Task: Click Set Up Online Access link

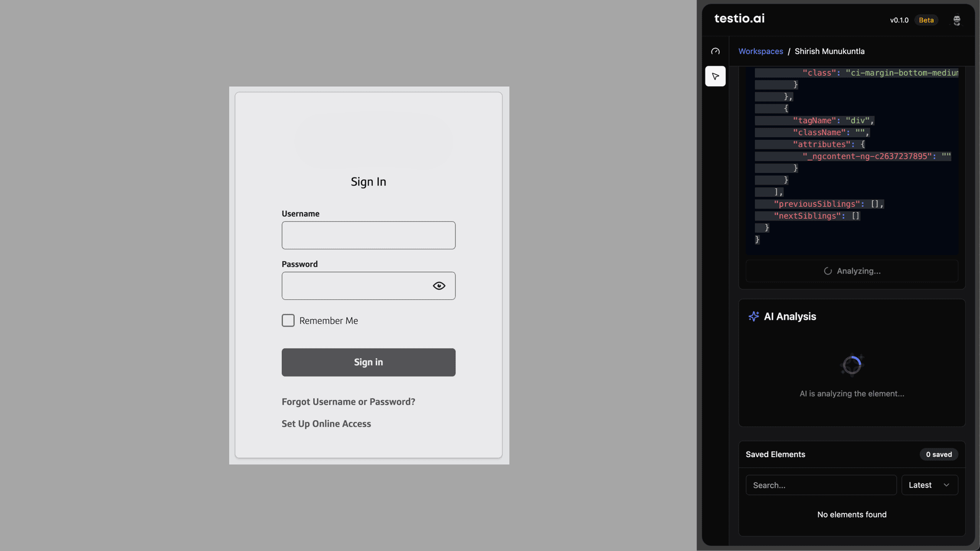Action: [326, 424]
